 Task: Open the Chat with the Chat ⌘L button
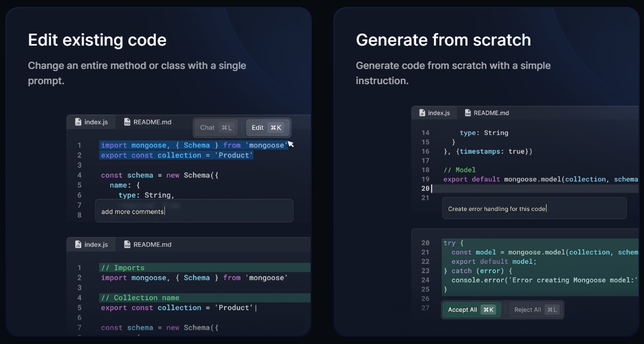[215, 128]
